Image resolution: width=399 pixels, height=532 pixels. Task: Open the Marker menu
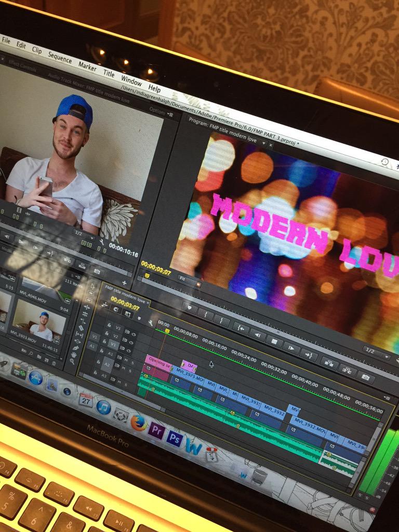point(87,66)
